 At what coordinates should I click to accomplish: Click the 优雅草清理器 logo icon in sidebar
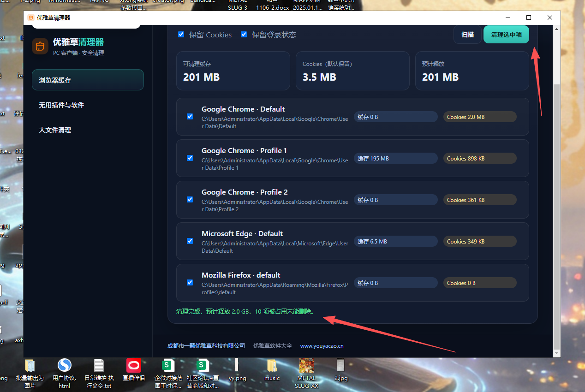pyautogui.click(x=40, y=46)
